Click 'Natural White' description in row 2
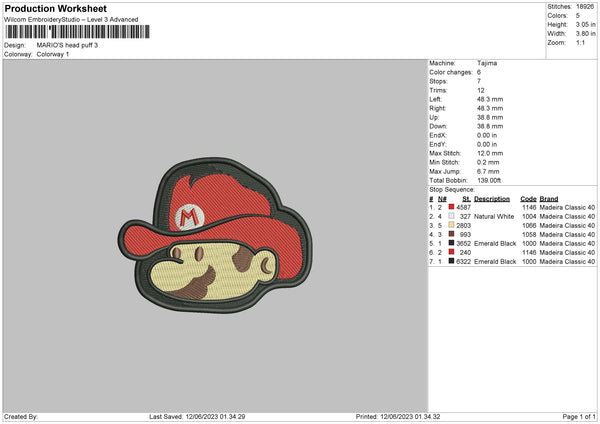The height and width of the screenshot is (424, 600). (494, 216)
